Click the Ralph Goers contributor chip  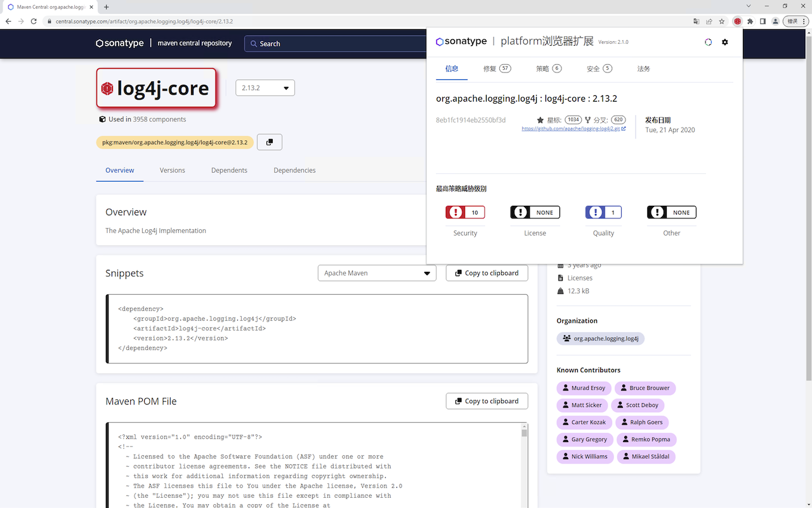pyautogui.click(x=641, y=422)
